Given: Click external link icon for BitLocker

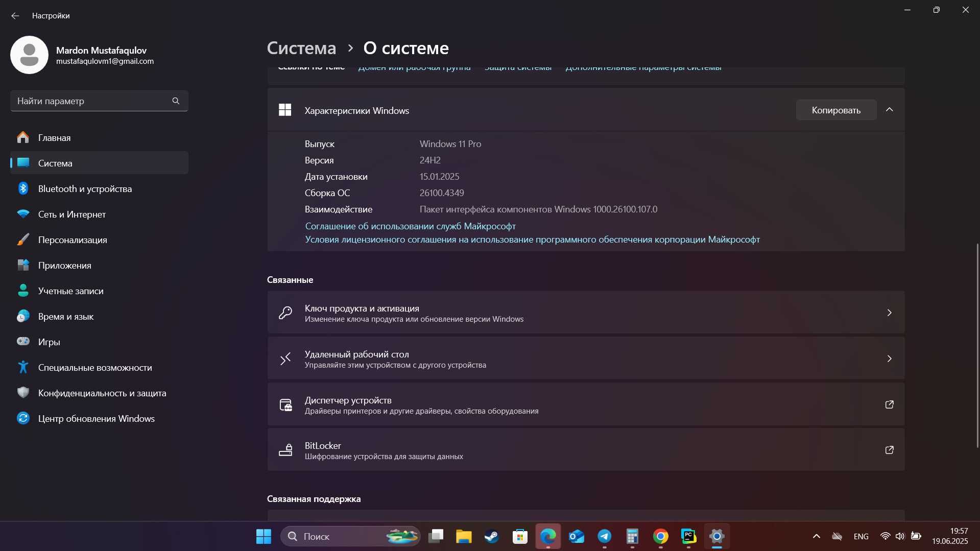Looking at the screenshot, I should 889,450.
